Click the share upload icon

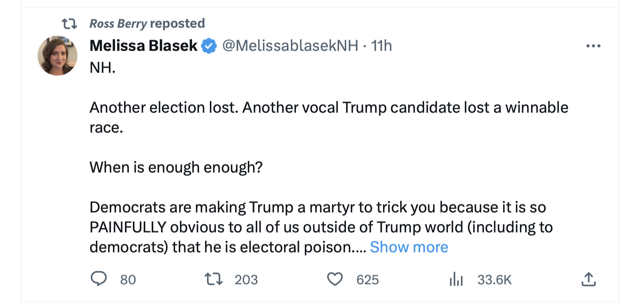(588, 279)
